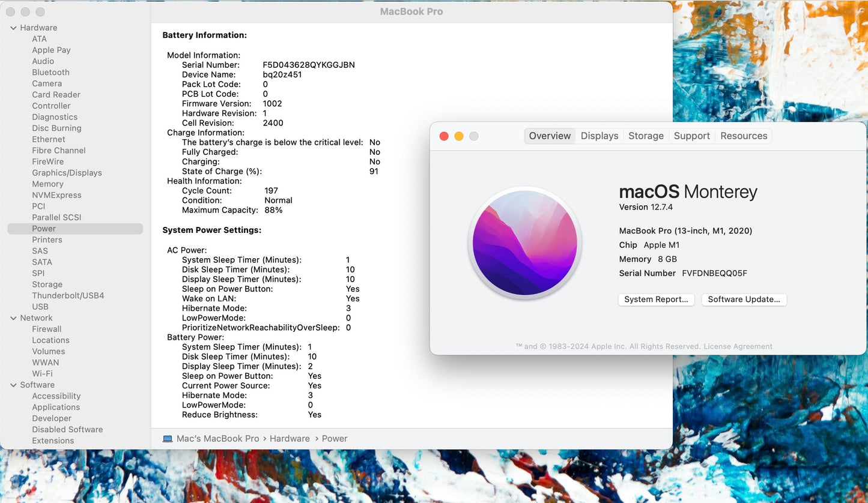Click the Mac serial number FVFDNBEQQ05F
868x503 pixels.
pos(714,273)
